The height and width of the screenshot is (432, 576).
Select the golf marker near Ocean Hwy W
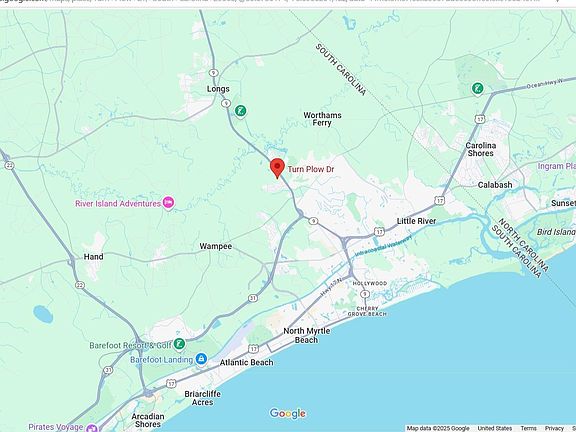(477, 89)
